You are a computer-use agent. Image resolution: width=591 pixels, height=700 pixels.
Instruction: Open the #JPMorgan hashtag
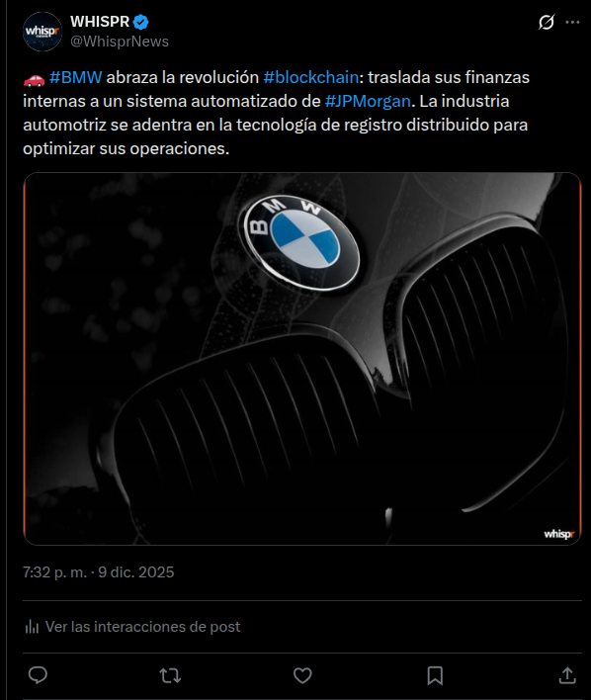pyautogui.click(x=368, y=101)
